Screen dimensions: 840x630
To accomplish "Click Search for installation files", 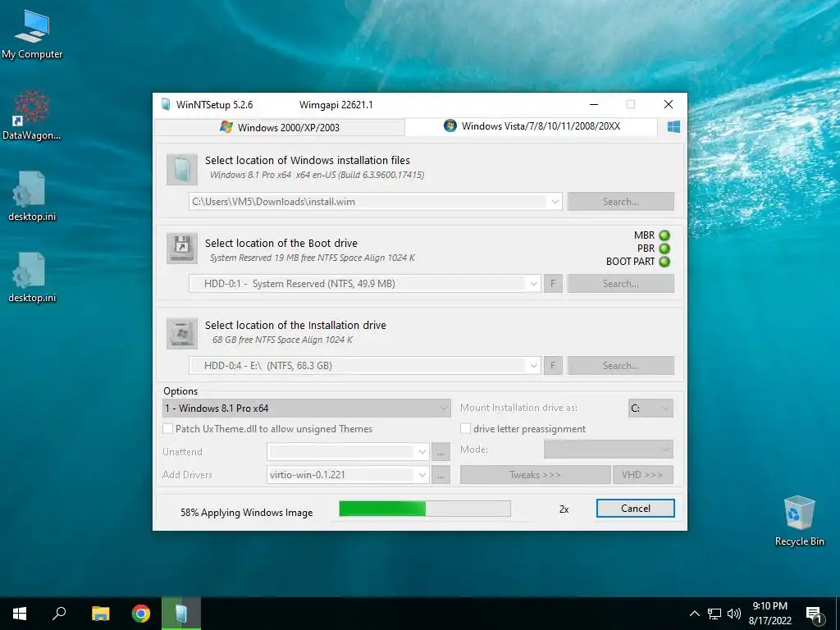I will [x=620, y=202].
